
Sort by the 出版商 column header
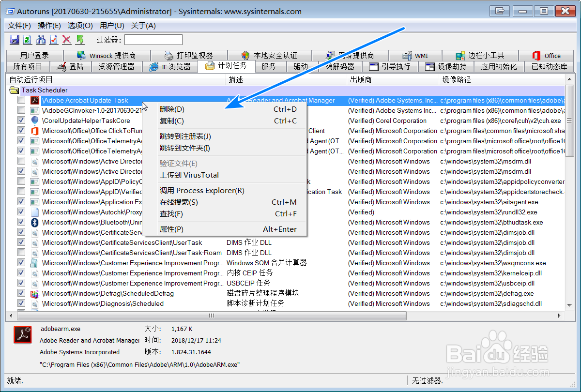pos(392,79)
